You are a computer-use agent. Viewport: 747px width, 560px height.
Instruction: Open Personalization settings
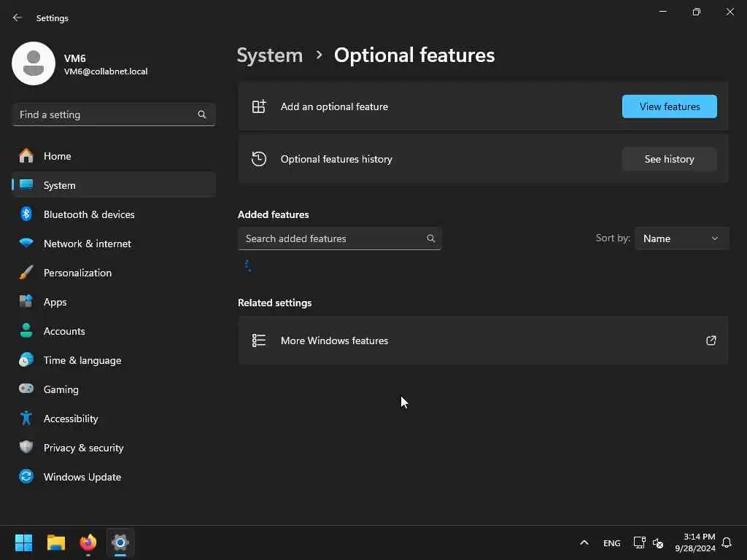point(113,273)
